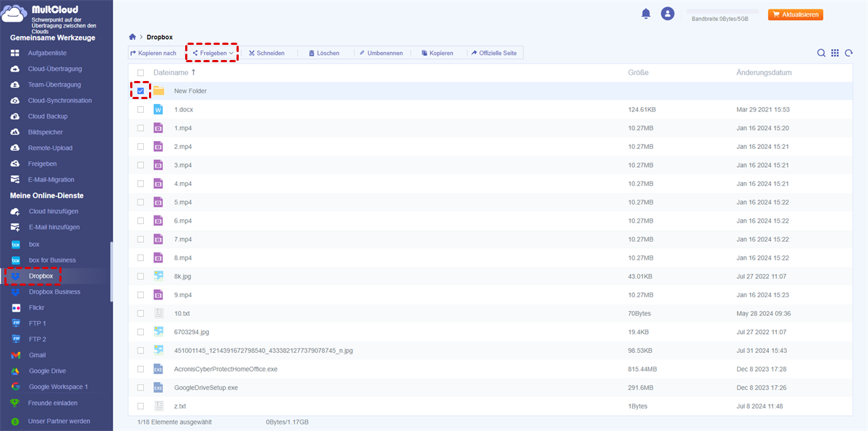Select the AcronisCyberProtectHomeOffice.exe file name

226,369
